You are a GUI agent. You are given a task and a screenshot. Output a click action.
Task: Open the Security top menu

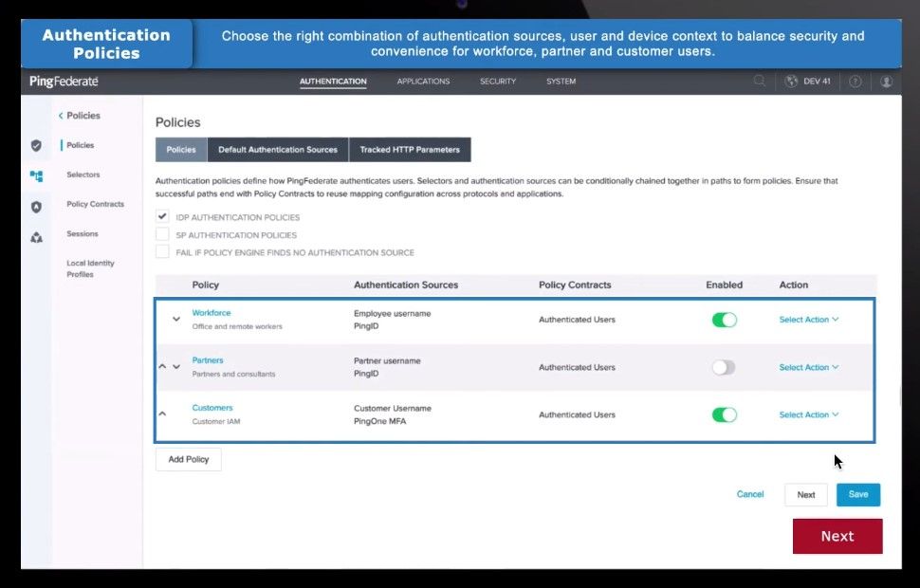click(498, 82)
